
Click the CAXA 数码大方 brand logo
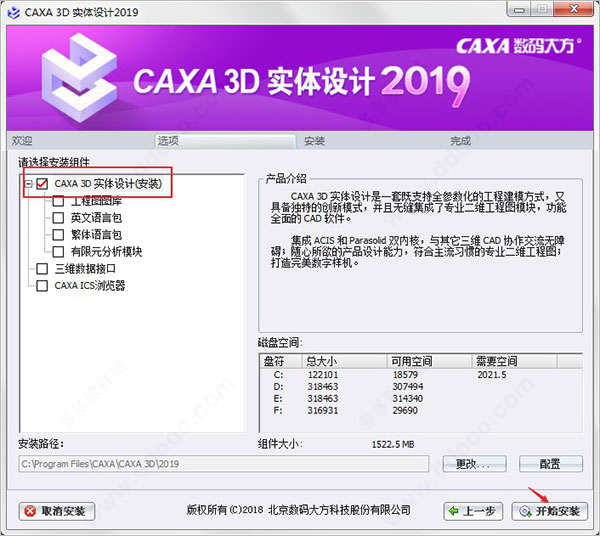pyautogui.click(x=518, y=46)
